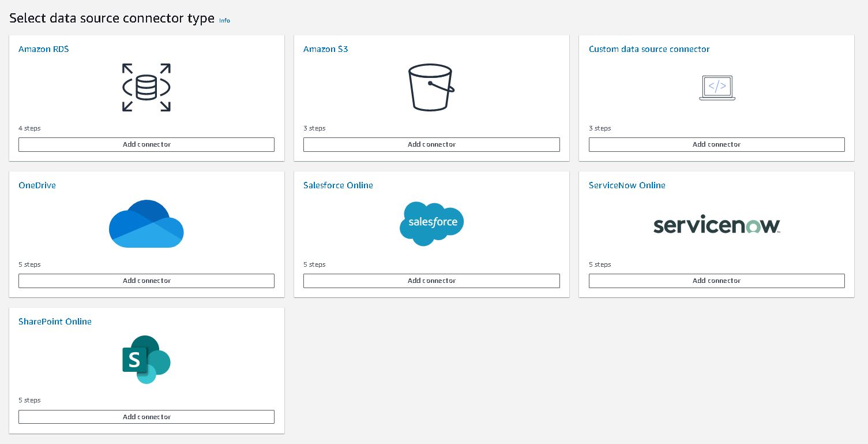Screen dimensions: 868x444
Task: Add connector for Amazon S3
Action: (431, 144)
